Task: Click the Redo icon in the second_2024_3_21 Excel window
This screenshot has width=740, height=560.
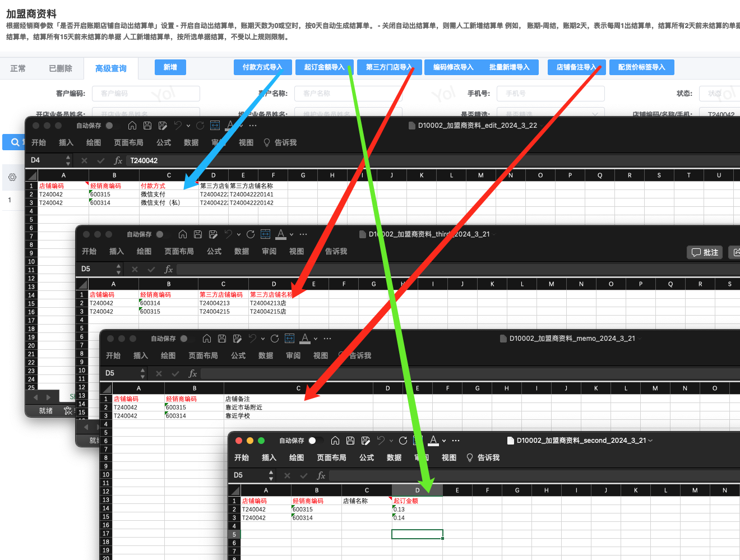Action: tap(403, 441)
